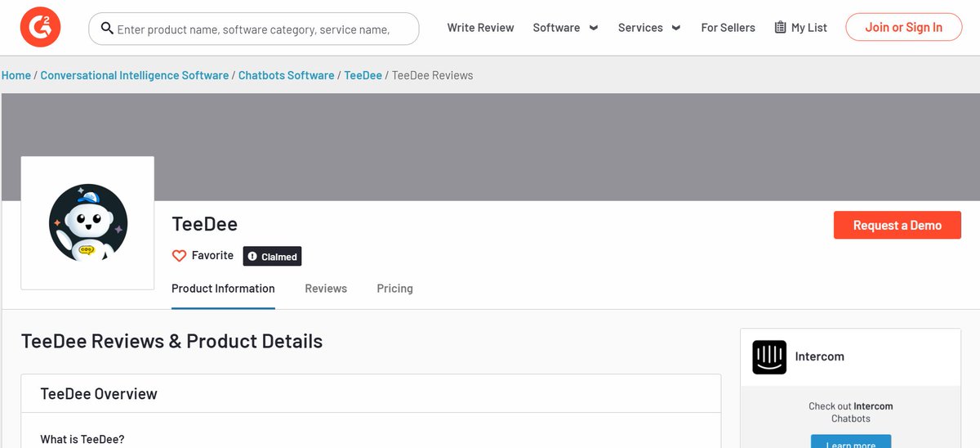This screenshot has width=980, height=448.
Task: Click the search magnifier icon
Action: coord(106,29)
